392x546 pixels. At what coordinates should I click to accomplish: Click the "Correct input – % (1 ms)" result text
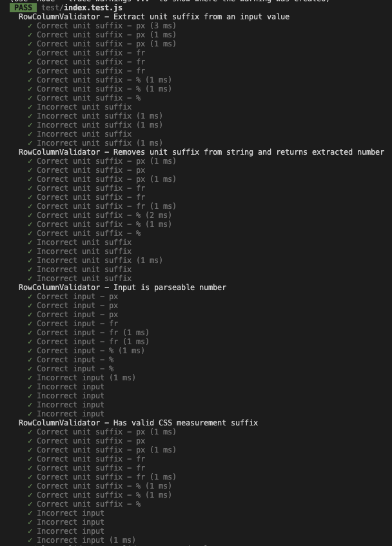90,351
